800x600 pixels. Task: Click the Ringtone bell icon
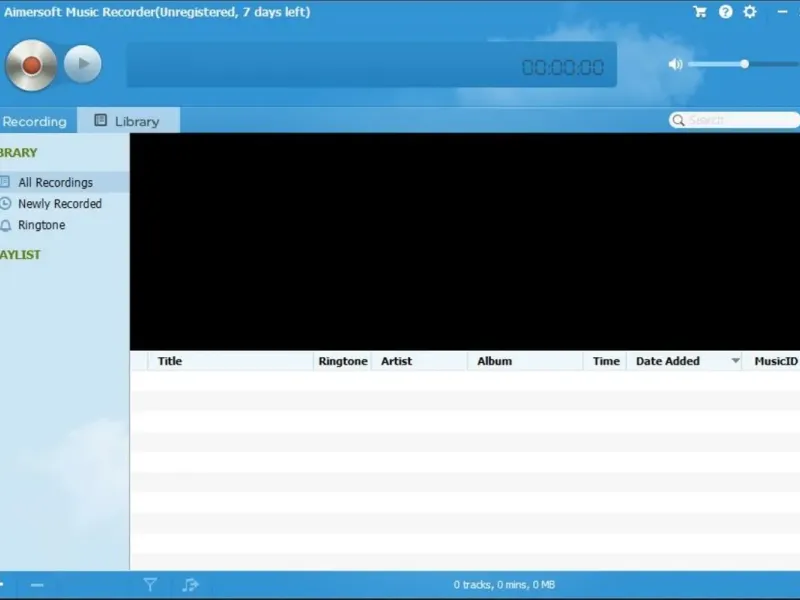(6, 225)
